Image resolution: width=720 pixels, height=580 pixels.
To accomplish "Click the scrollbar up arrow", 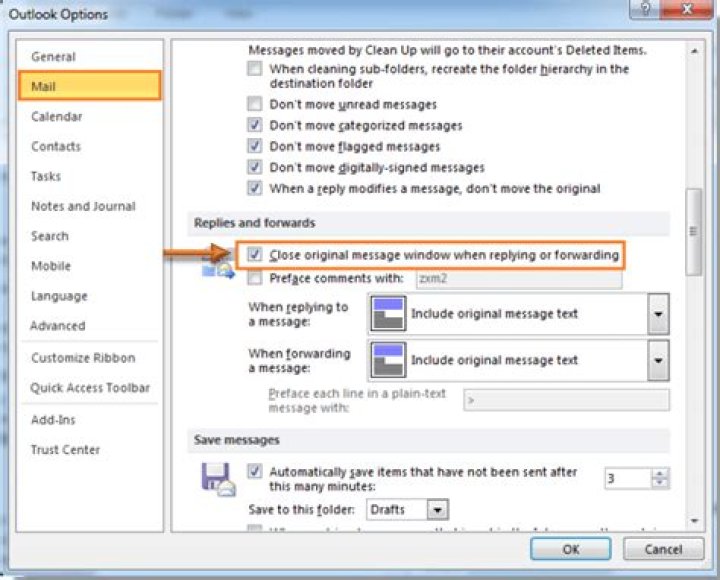I will [694, 51].
